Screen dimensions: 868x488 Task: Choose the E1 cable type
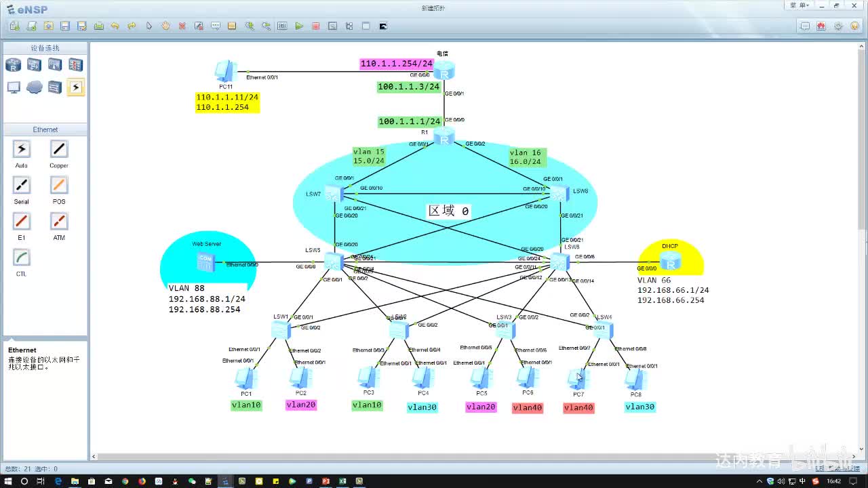[22, 221]
